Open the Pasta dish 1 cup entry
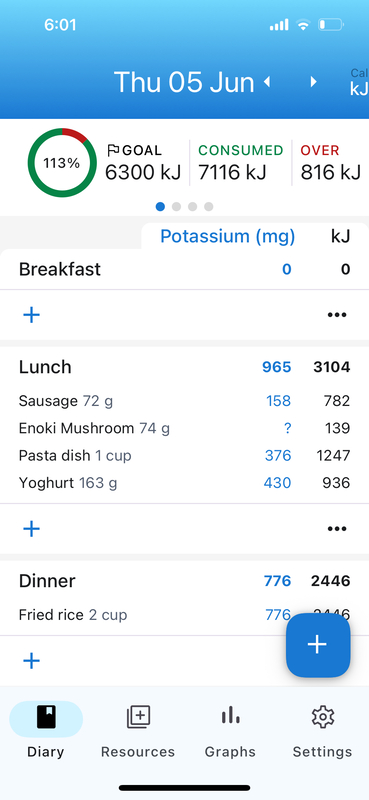Image resolution: width=369 pixels, height=800 pixels. point(184,455)
